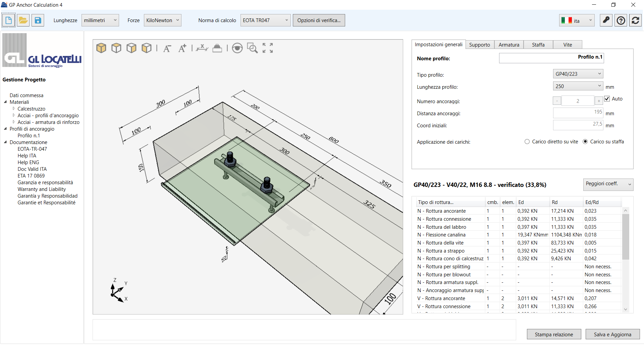The width and height of the screenshot is (644, 345).
Task: Increase anchor count with plus button
Action: (599, 101)
